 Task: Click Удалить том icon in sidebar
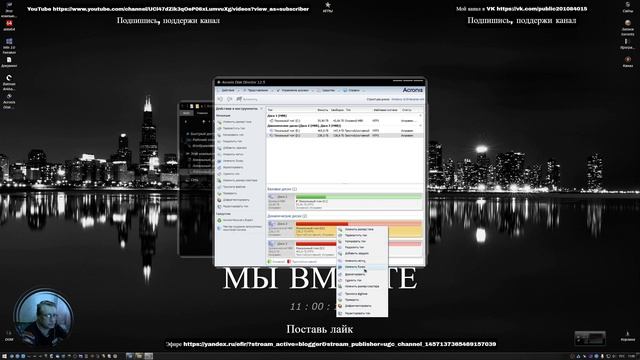pos(219,174)
